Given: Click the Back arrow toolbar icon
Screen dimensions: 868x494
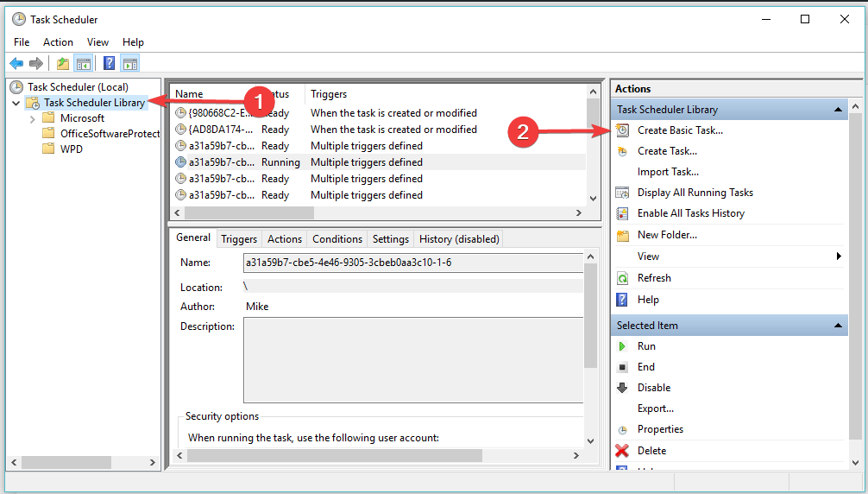Looking at the screenshot, I should [x=16, y=64].
